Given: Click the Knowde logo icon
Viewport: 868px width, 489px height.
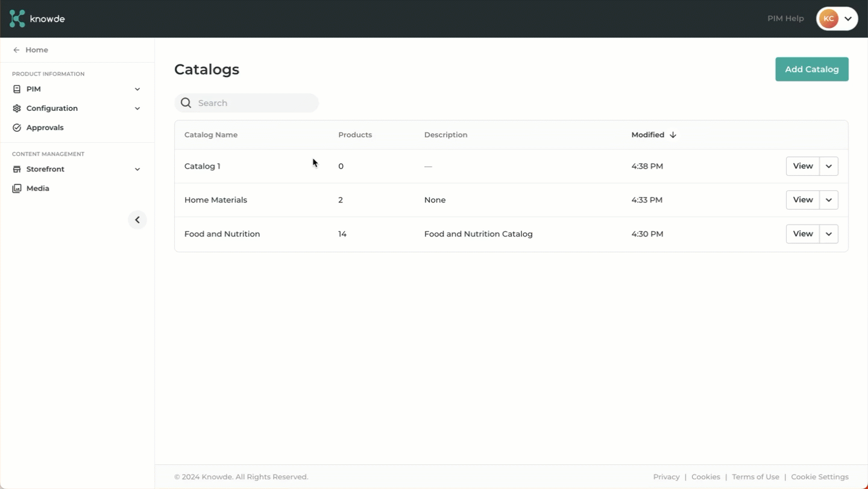Looking at the screenshot, I should point(17,19).
